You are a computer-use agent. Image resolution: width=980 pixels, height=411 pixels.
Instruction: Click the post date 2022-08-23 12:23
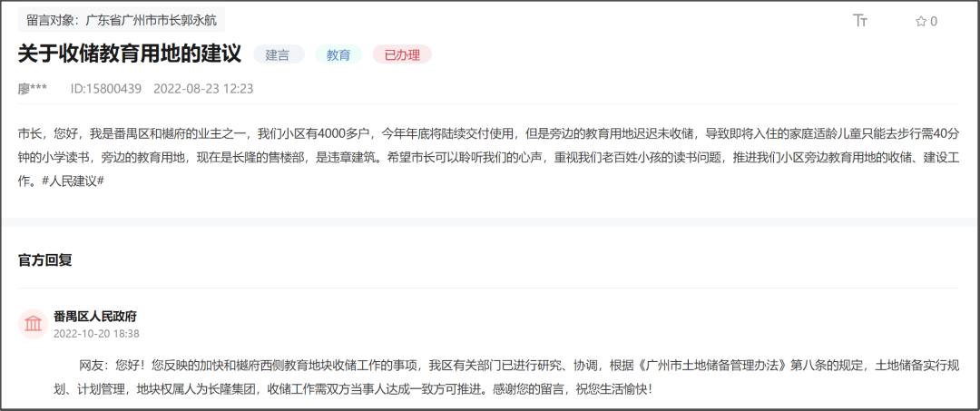tap(203, 89)
